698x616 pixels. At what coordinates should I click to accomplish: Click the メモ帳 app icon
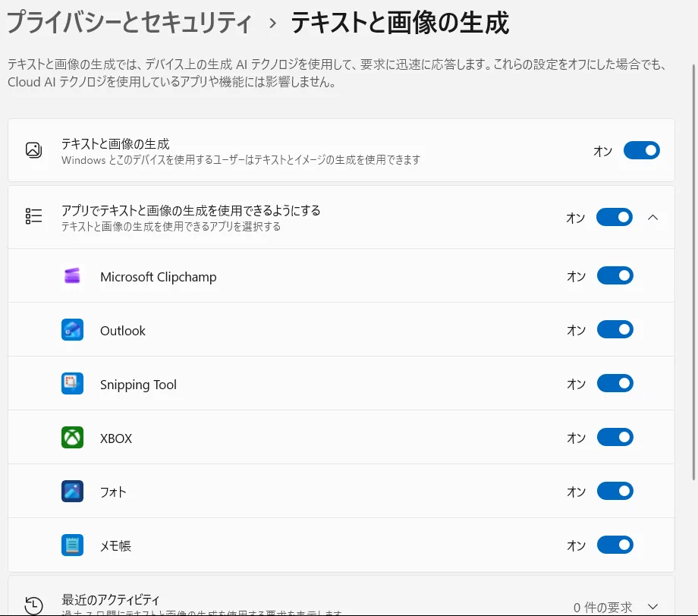(x=72, y=545)
